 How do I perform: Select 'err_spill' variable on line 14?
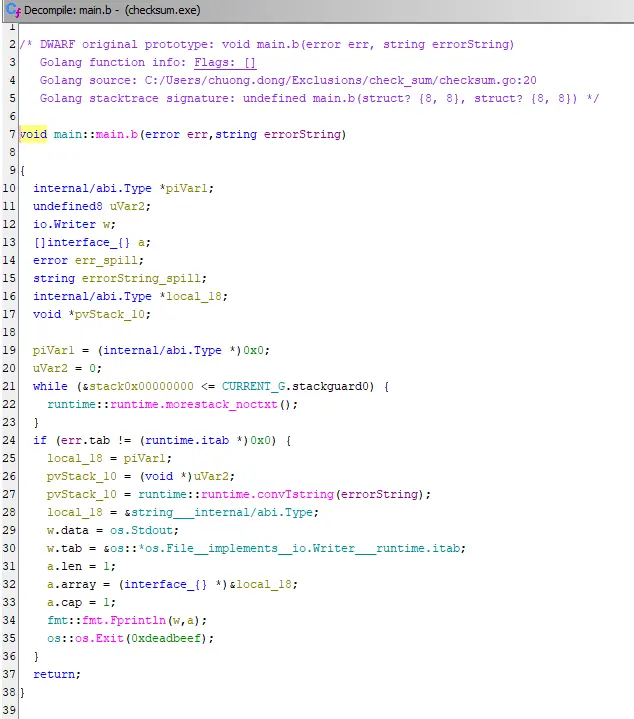click(106, 260)
